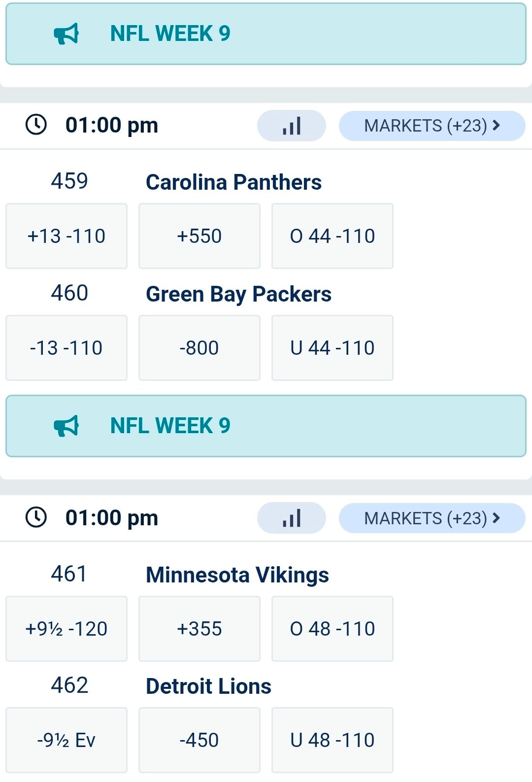The image size is (532, 782).
Task: Expand Markets (+23) for Panthers vs Packers
Action: [x=432, y=126]
